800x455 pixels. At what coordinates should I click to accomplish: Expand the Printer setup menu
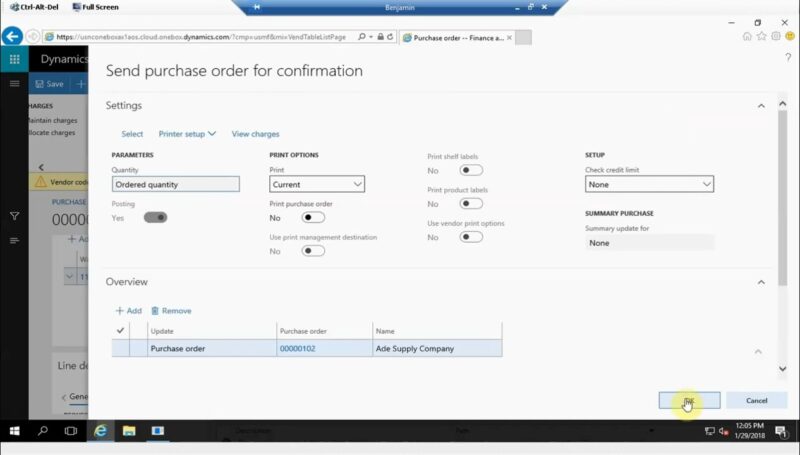click(x=187, y=134)
